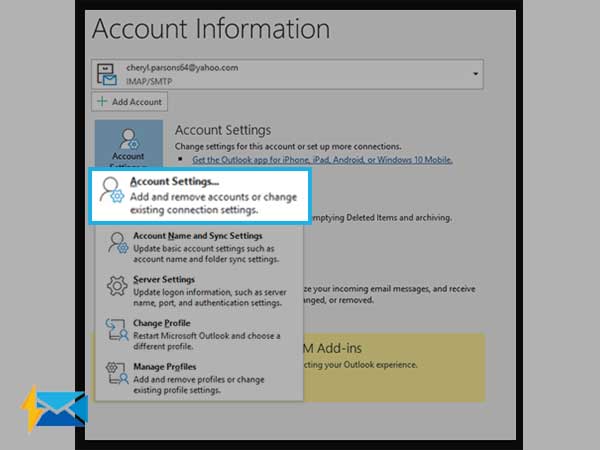The image size is (600, 450).
Task: Toggle the Account Settings tile button
Action: 129,143
